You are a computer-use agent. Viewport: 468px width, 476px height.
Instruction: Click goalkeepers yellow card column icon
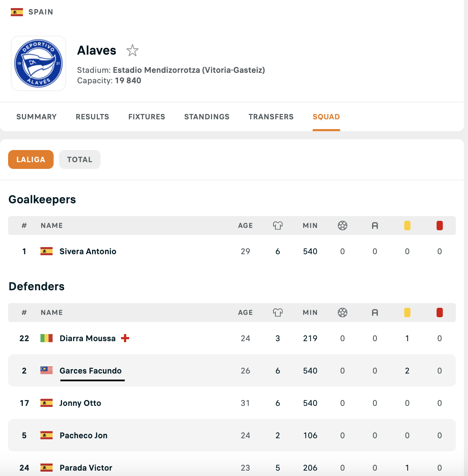[407, 226]
